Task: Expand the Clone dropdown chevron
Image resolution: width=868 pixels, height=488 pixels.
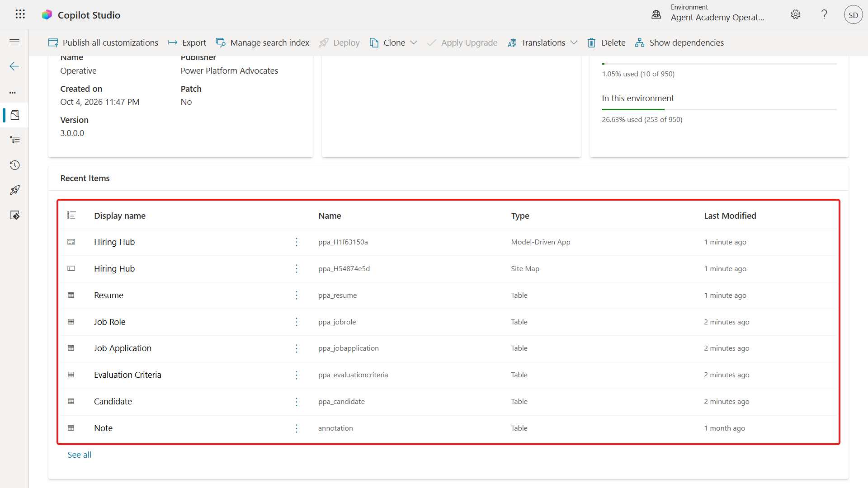Action: point(414,42)
